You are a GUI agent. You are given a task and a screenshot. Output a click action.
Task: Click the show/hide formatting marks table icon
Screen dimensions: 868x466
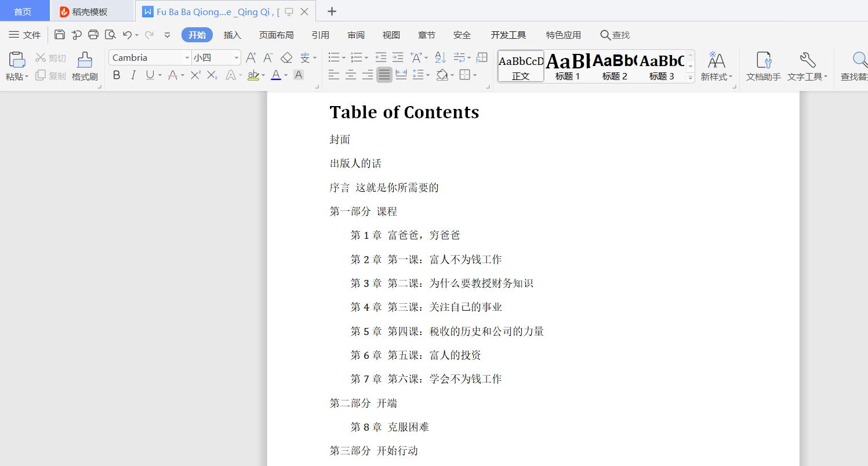(482, 57)
